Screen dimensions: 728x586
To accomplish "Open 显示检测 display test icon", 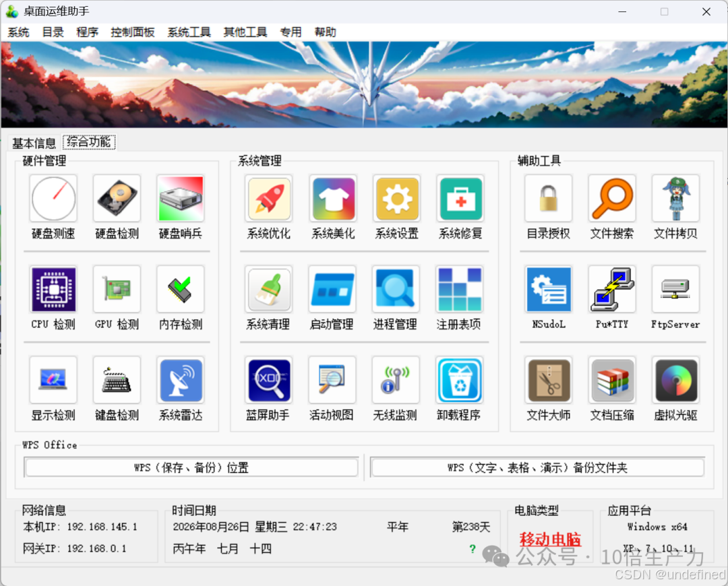I will click(53, 381).
